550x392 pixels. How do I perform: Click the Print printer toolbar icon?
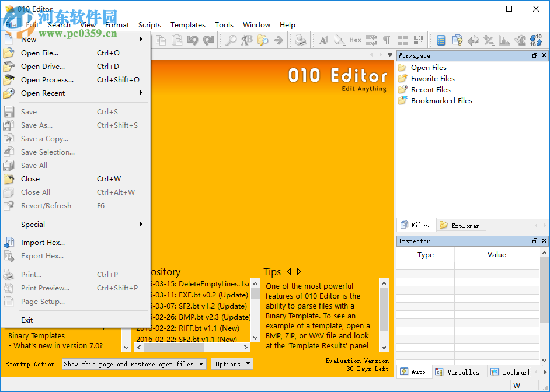click(x=301, y=40)
